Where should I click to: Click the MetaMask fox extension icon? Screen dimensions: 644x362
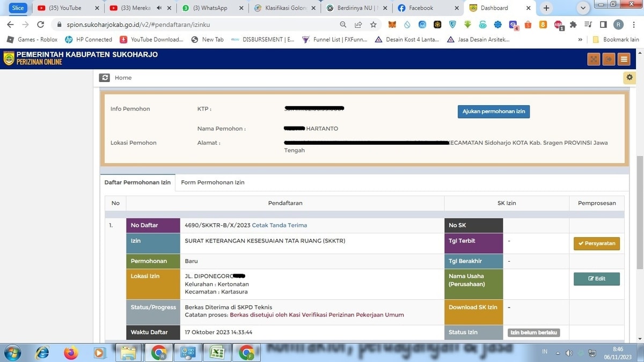click(x=392, y=25)
